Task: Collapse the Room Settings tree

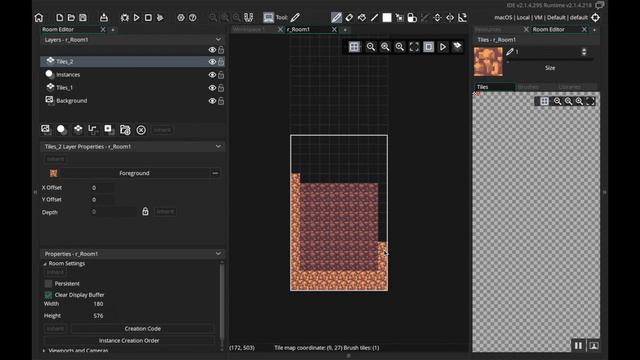Action: point(45,264)
